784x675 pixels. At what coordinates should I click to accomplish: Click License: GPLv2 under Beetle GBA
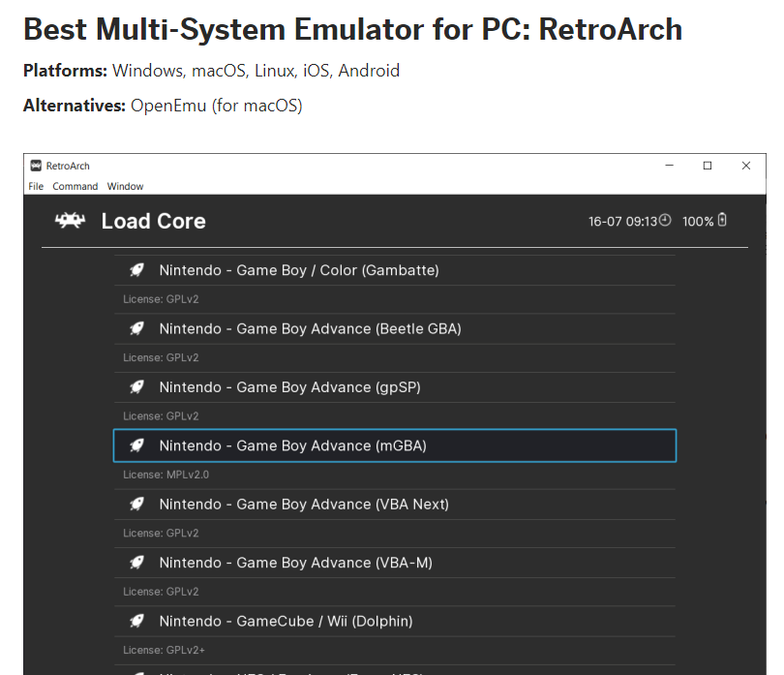[161, 357]
